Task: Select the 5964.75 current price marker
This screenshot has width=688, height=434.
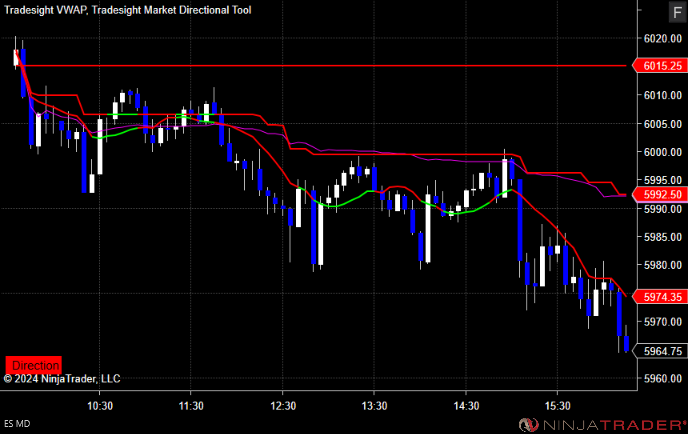Action: [x=659, y=352]
